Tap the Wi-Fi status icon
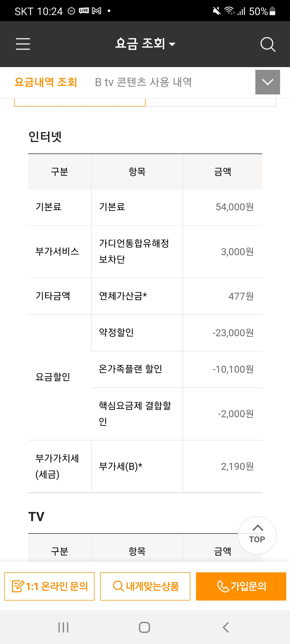 (x=230, y=11)
